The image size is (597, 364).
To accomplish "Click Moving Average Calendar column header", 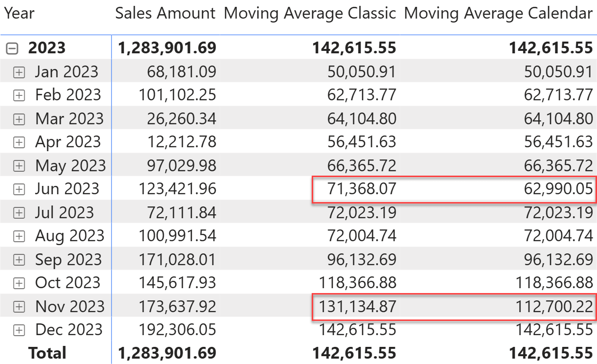I will coord(498,13).
